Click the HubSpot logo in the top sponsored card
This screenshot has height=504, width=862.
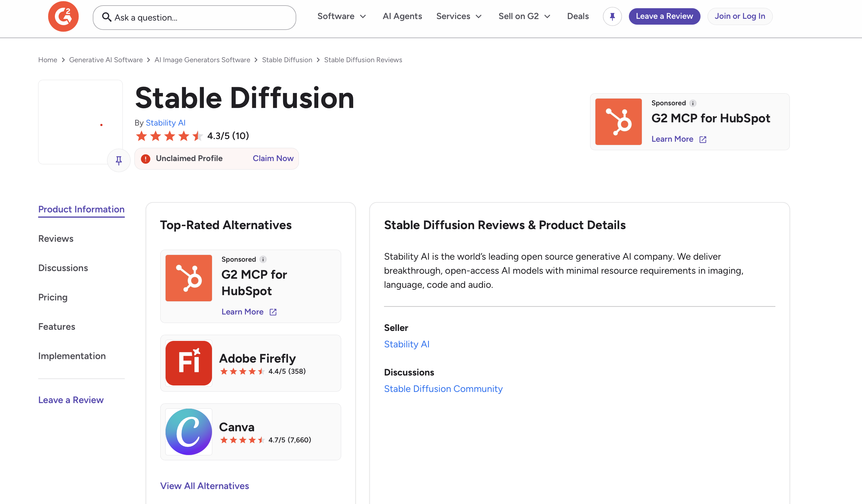(618, 122)
